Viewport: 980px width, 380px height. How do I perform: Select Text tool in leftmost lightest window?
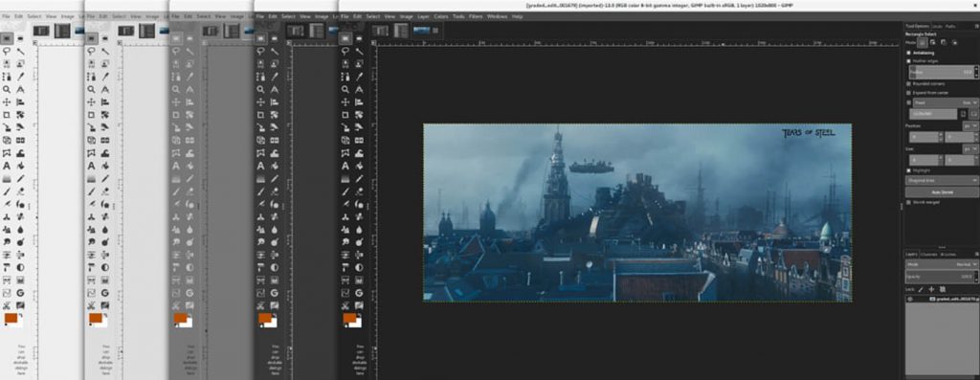(7, 166)
